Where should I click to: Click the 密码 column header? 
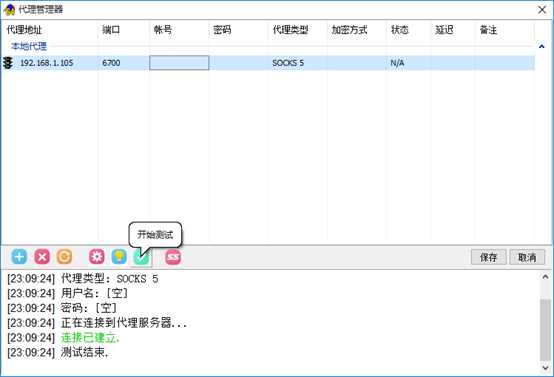point(238,30)
